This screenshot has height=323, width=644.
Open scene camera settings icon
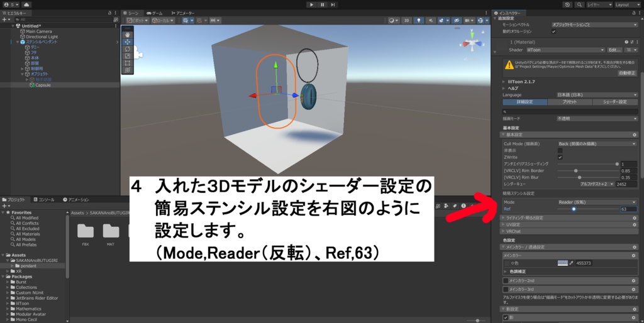coord(469,21)
